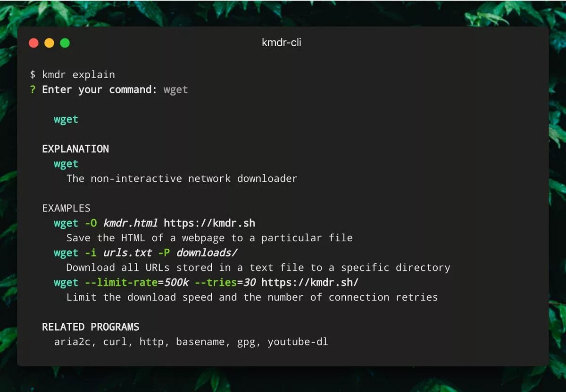Click the '--limit-rate' option text
Viewport: 566px width, 392px height.
click(121, 282)
